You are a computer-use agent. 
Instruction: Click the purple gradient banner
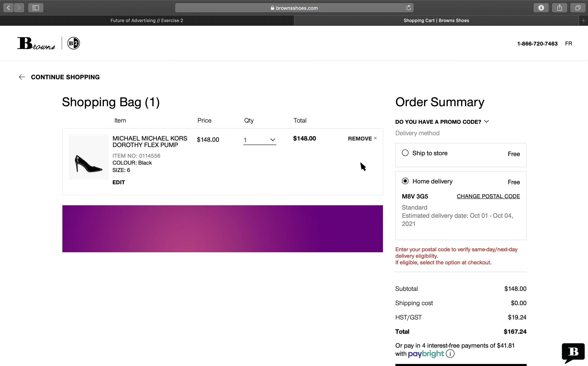coord(222,229)
